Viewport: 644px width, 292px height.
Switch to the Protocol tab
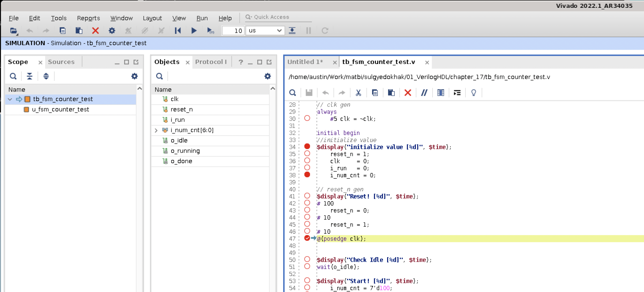pos(211,62)
